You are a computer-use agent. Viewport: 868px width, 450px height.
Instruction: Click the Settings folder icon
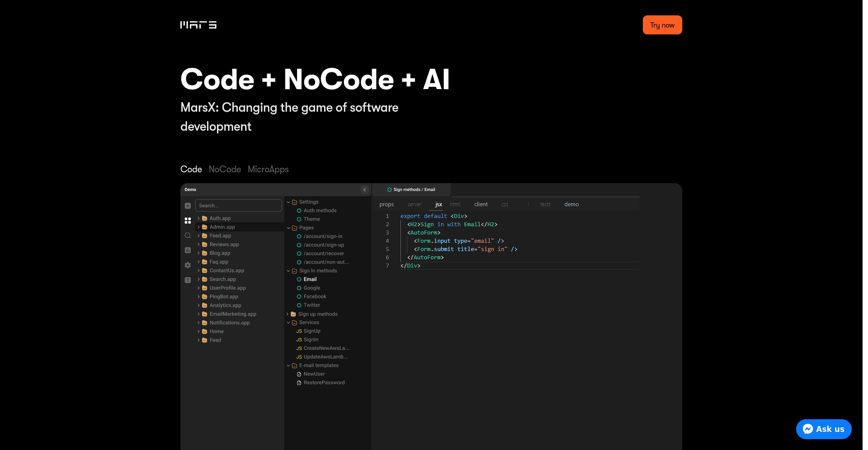click(294, 202)
